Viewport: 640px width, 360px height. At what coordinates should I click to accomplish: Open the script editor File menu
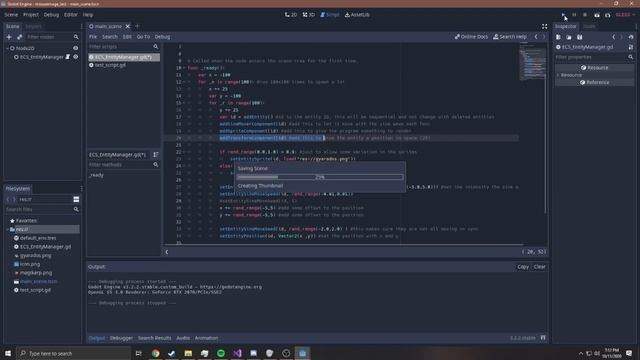[93, 37]
